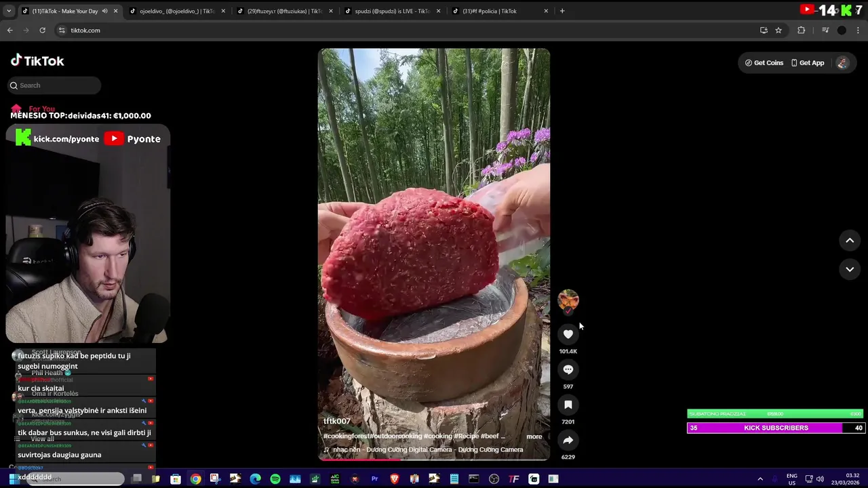The width and height of the screenshot is (868, 488).
Task: Open the creator's profile avatar beside the video
Action: click(x=568, y=300)
